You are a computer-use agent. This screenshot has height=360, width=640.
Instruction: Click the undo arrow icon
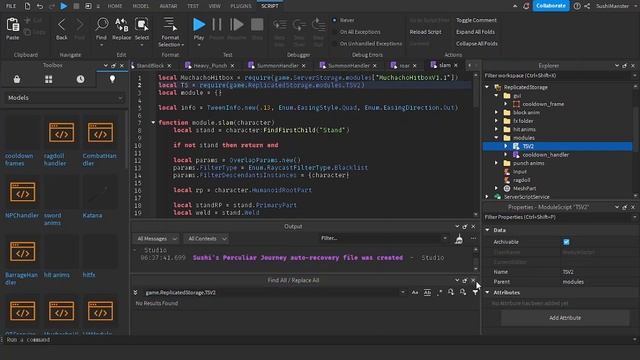pos(40,6)
